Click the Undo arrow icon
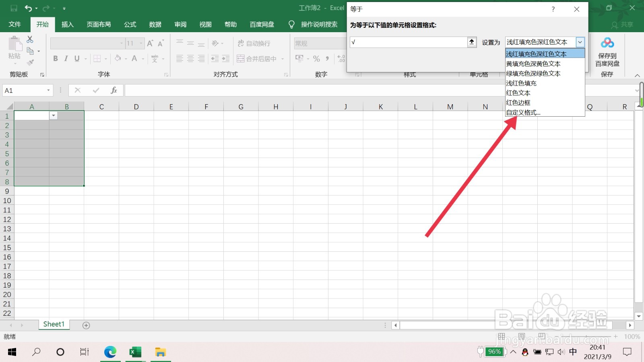The width and height of the screenshot is (644, 362). click(28, 8)
